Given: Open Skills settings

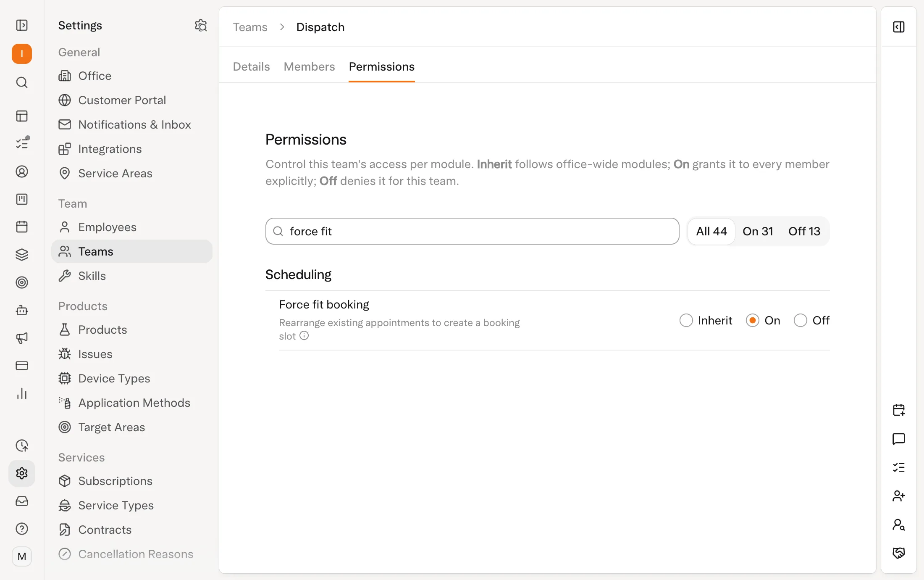Looking at the screenshot, I should 132,276.
